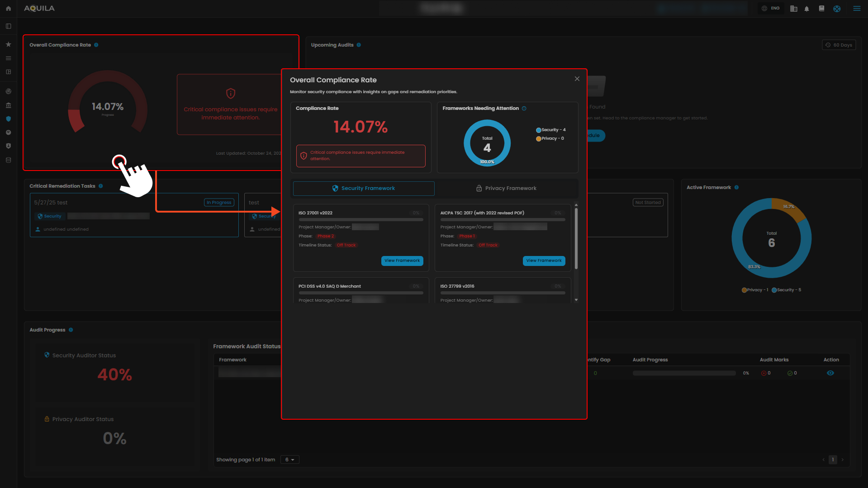Open the database icon in the sidebar
The width and height of the screenshot is (868, 488).
pos(8,160)
